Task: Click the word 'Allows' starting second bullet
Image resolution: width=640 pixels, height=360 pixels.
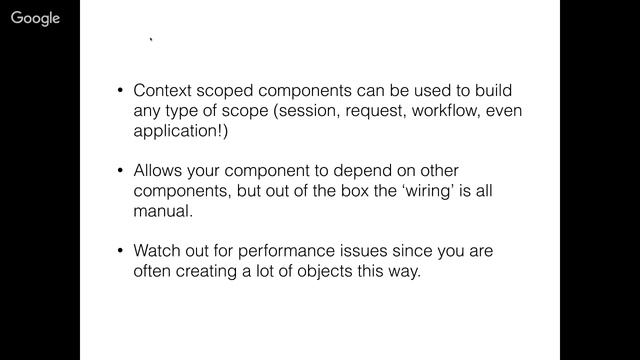Action: [158, 171]
